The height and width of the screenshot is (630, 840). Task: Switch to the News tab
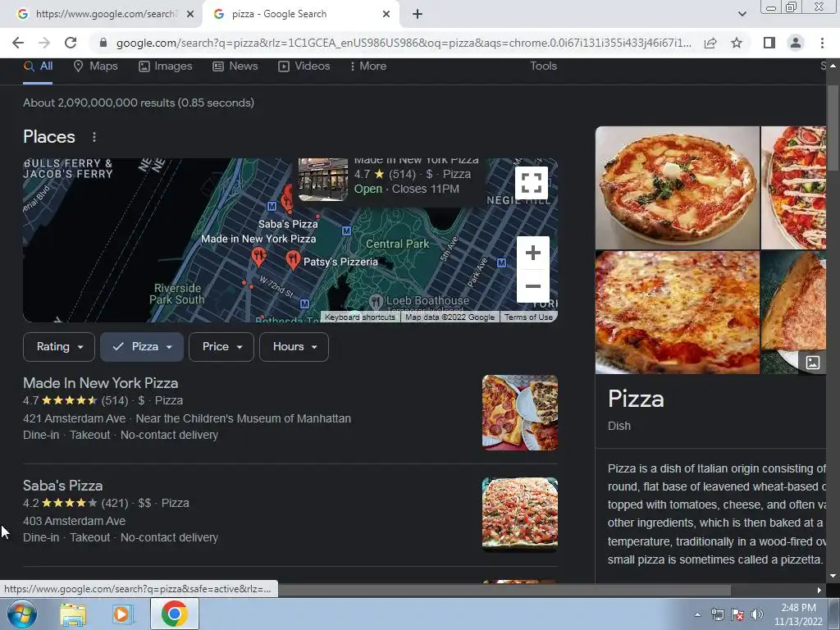coord(235,66)
